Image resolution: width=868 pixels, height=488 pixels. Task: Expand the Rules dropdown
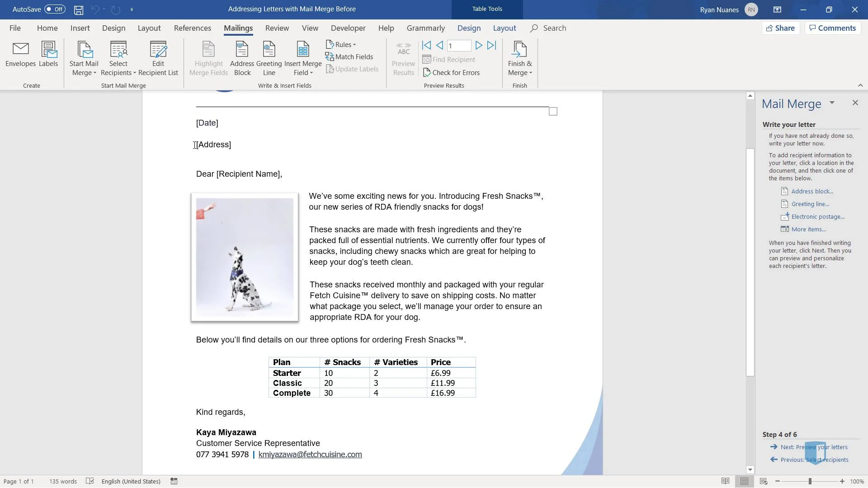342,45
